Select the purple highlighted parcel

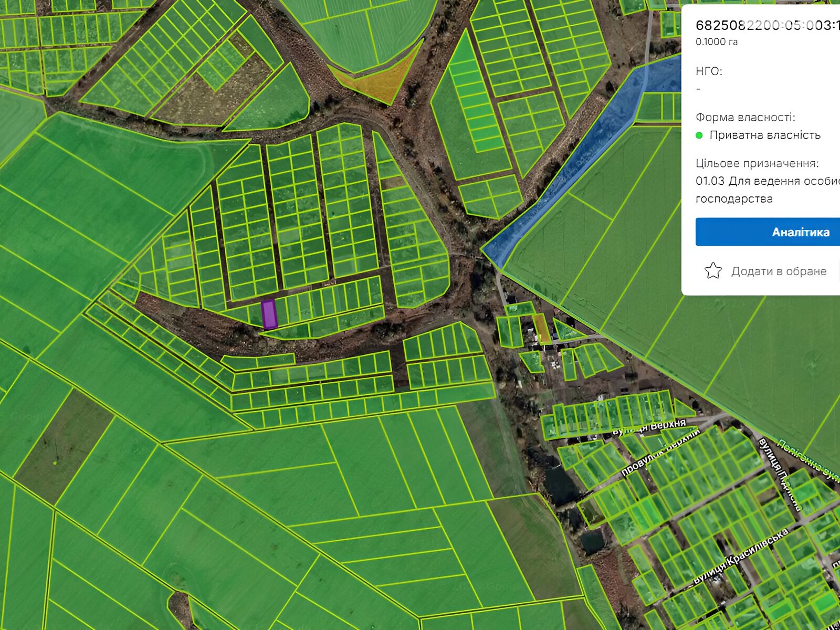point(269,313)
